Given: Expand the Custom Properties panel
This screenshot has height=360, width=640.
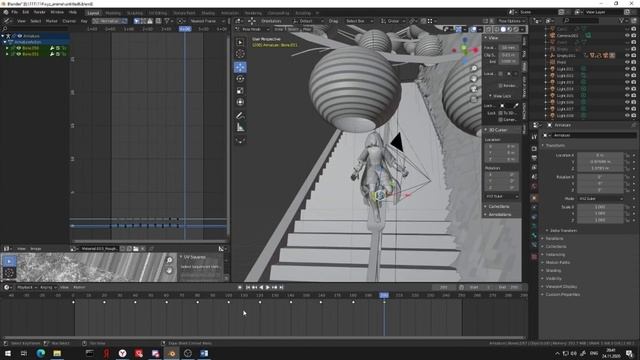Looking at the screenshot, I should click(x=562, y=294).
